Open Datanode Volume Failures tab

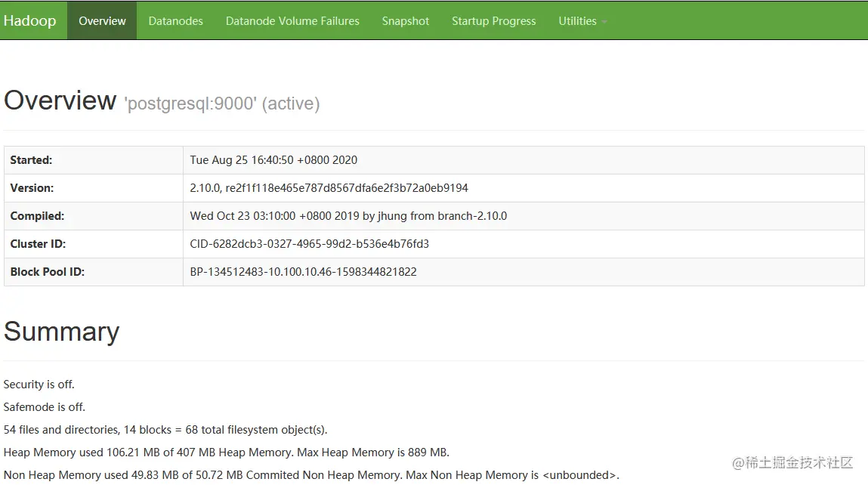(x=292, y=20)
